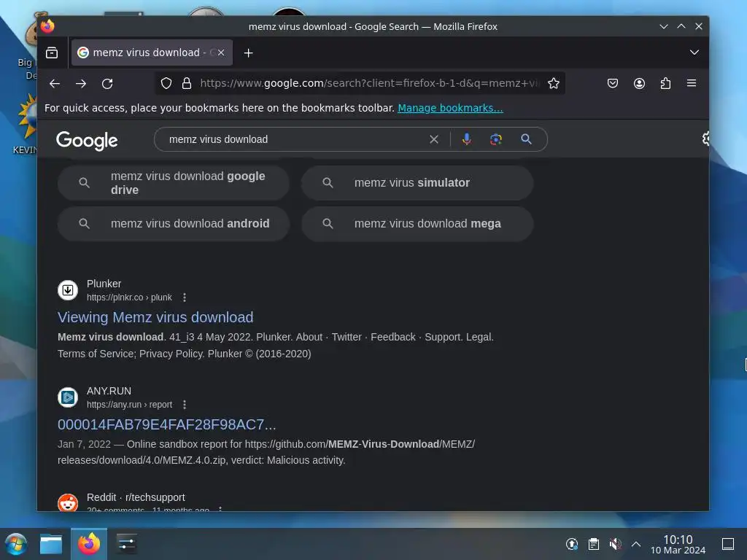
Task: List all tabs dropdown arrow
Action: (x=694, y=52)
